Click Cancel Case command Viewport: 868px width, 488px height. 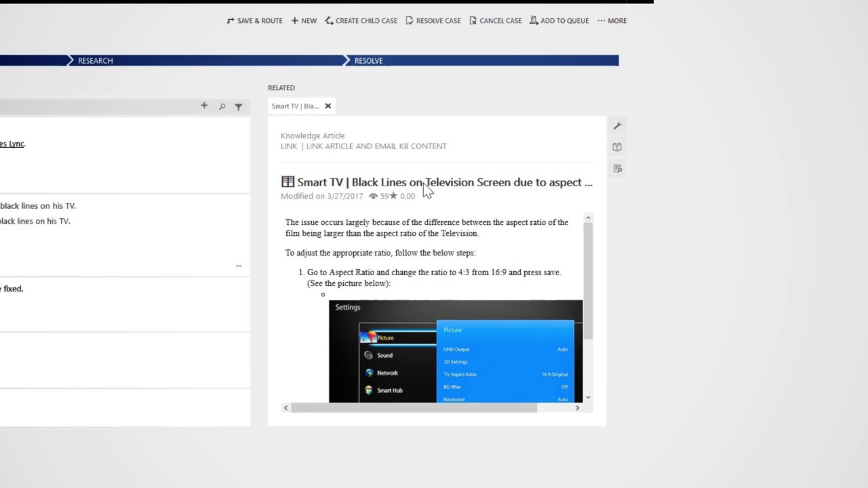pyautogui.click(x=495, y=20)
